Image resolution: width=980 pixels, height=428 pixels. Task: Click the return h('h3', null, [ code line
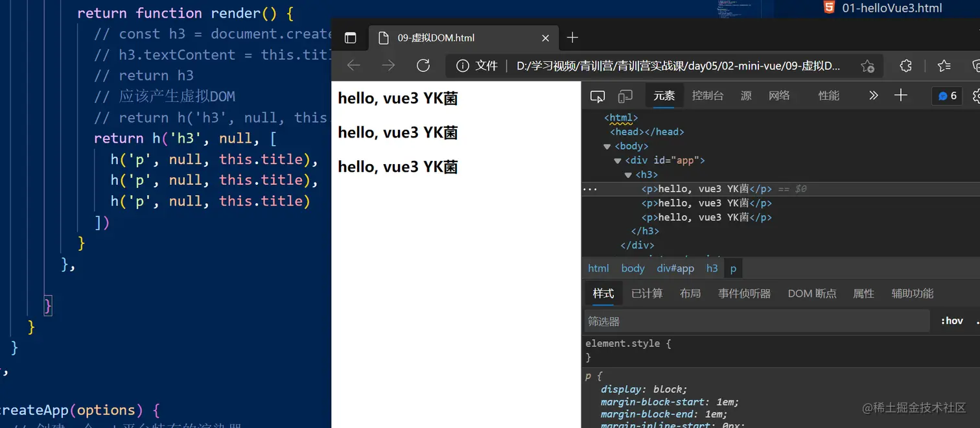(185, 138)
